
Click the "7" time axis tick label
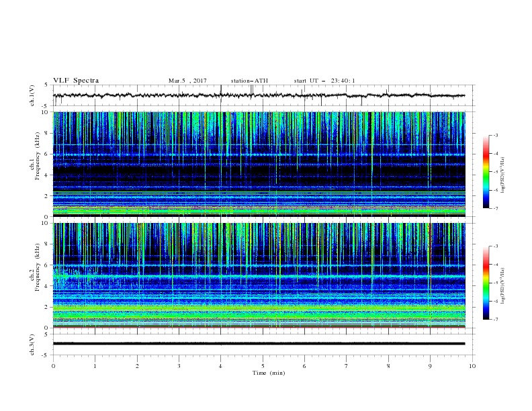click(x=347, y=366)
